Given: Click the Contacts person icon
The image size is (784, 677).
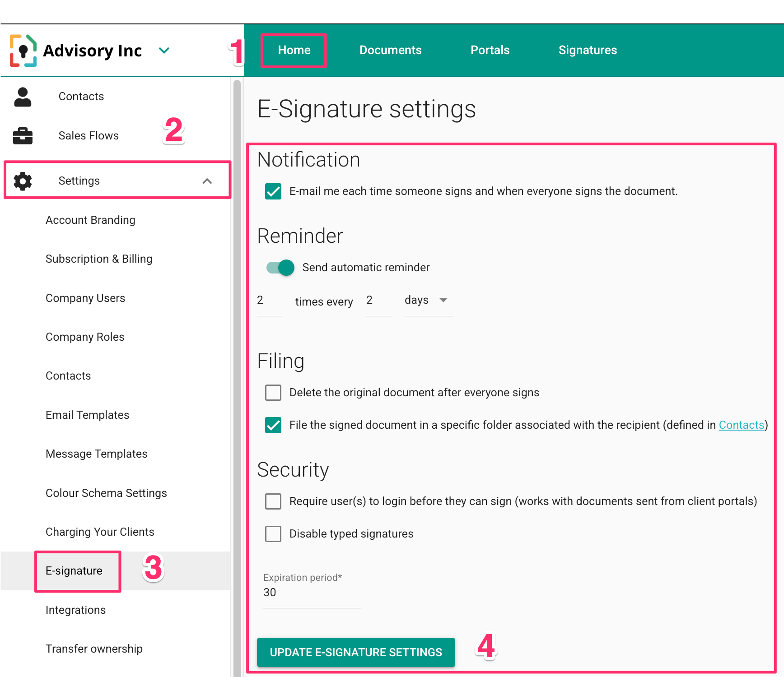Looking at the screenshot, I should [x=23, y=97].
